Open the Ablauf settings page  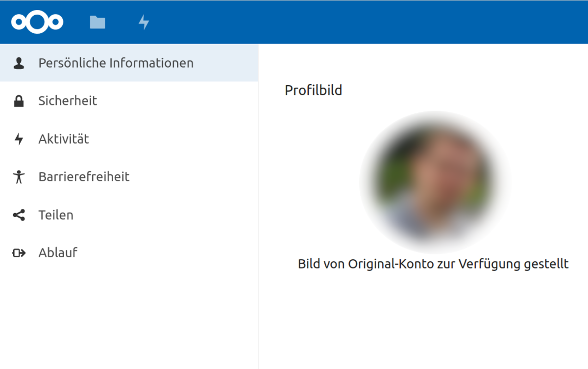(x=58, y=253)
